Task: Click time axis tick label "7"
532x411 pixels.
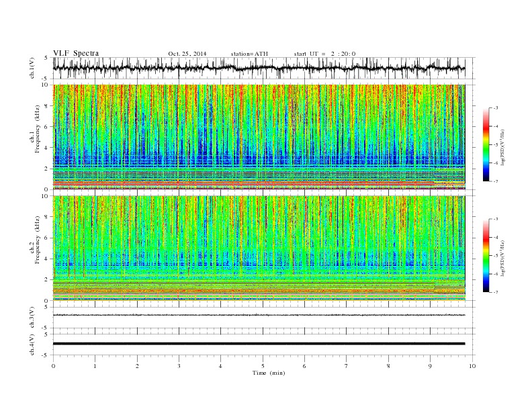Action: [347, 366]
